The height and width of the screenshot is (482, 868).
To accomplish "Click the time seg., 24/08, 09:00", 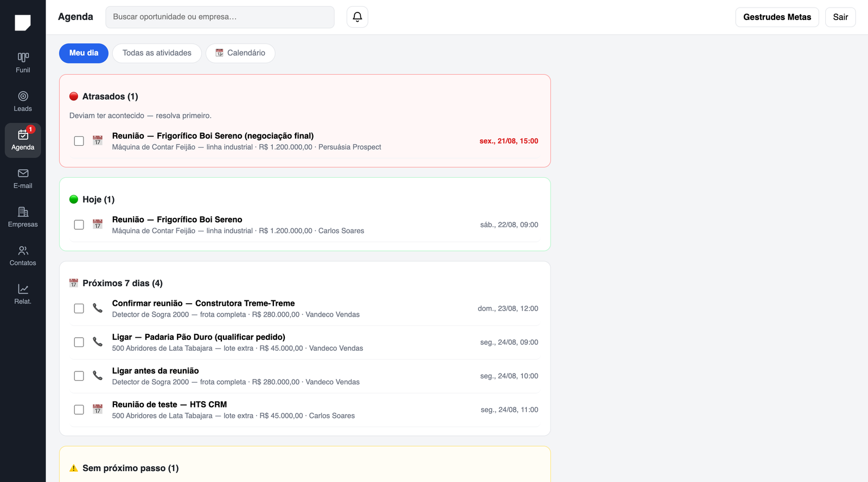I will point(509,342).
